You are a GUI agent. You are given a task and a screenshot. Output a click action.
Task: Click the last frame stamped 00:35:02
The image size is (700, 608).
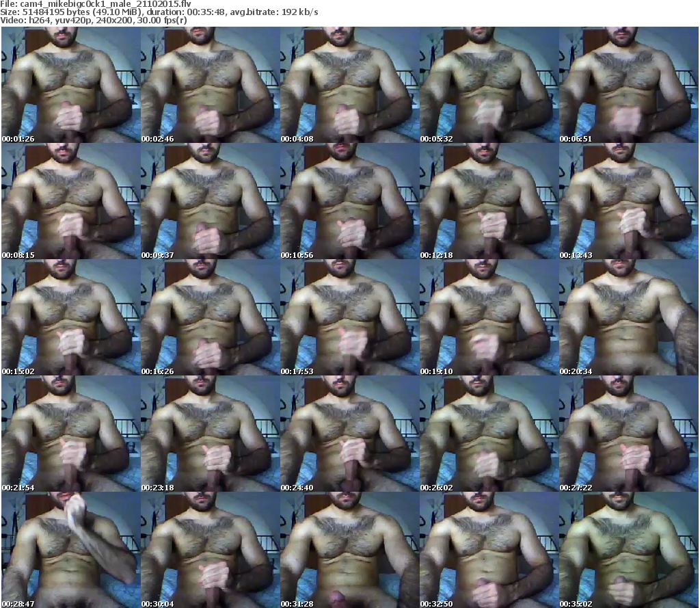[629, 550]
